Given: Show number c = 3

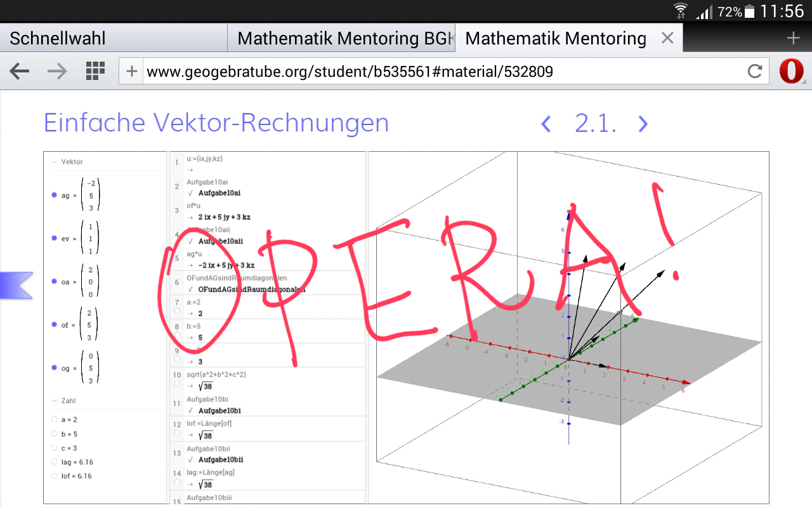Looking at the screenshot, I should point(54,448).
